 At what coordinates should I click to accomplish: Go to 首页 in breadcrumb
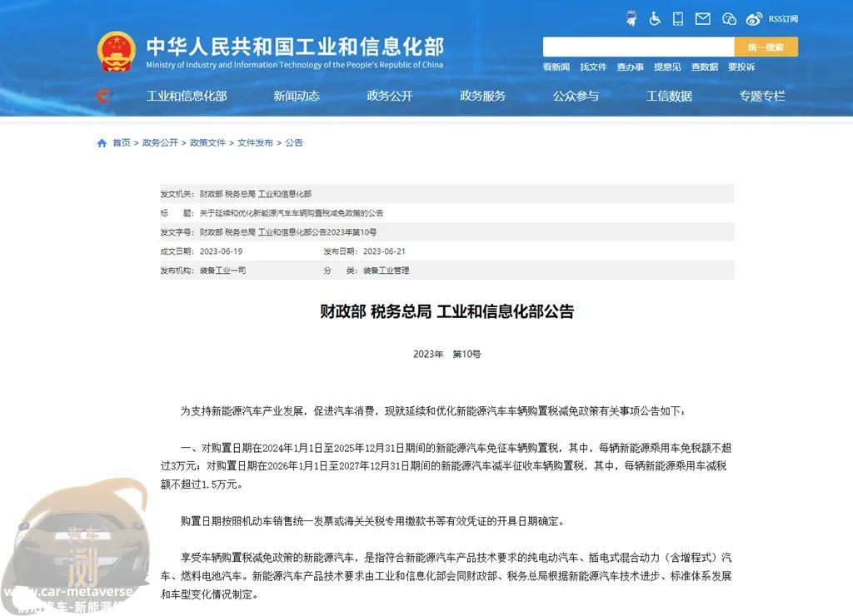pyautogui.click(x=122, y=143)
